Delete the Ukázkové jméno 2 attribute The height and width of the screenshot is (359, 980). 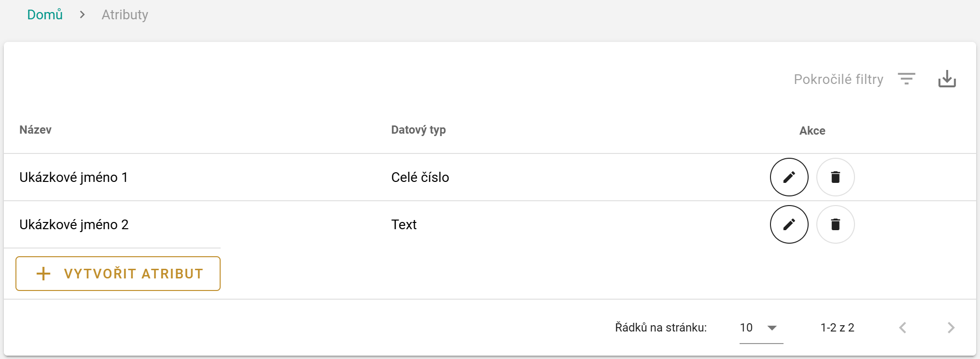coord(835,224)
